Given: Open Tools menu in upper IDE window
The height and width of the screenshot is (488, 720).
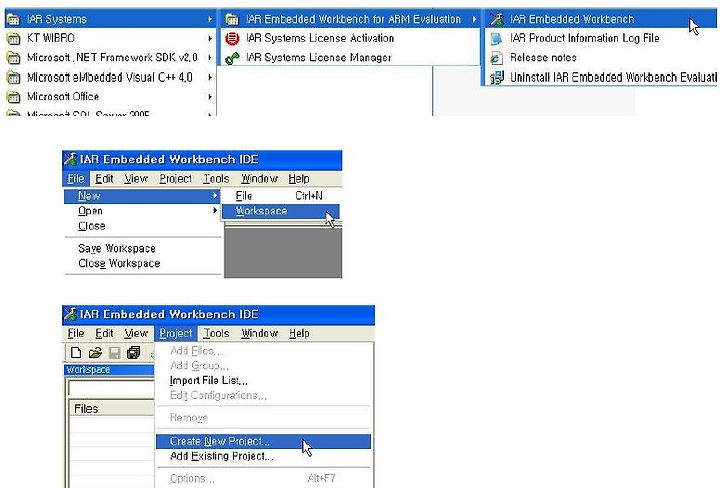Looking at the screenshot, I should point(216,179).
